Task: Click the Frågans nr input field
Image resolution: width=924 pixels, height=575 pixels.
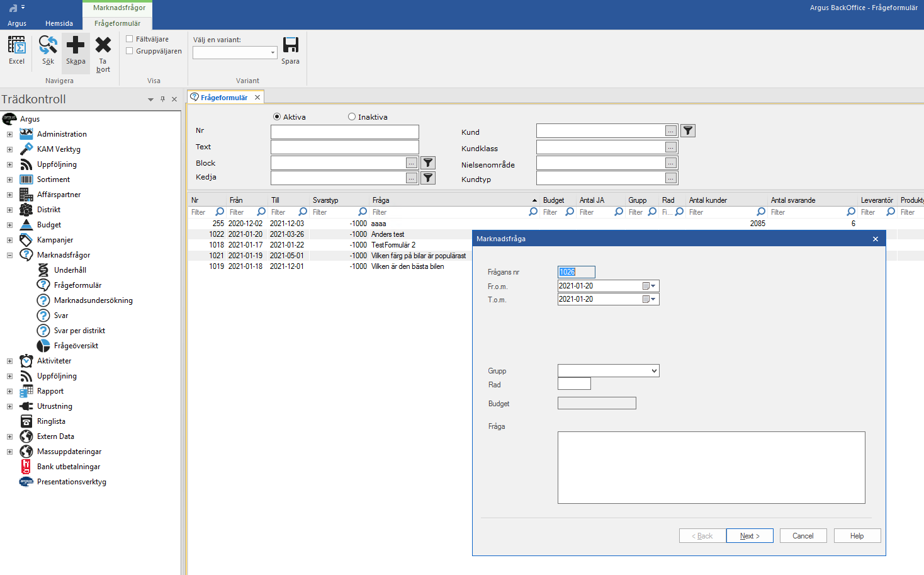Action: [x=576, y=272]
